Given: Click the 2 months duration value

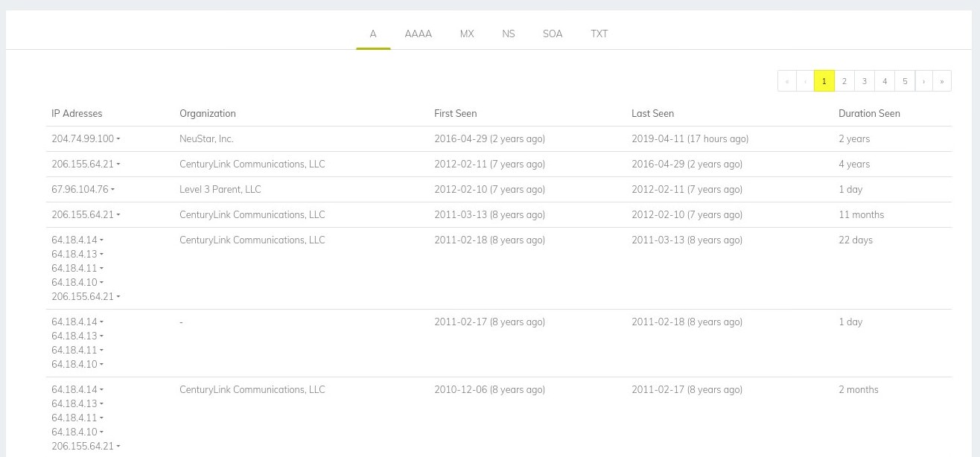Looking at the screenshot, I should click(859, 389).
